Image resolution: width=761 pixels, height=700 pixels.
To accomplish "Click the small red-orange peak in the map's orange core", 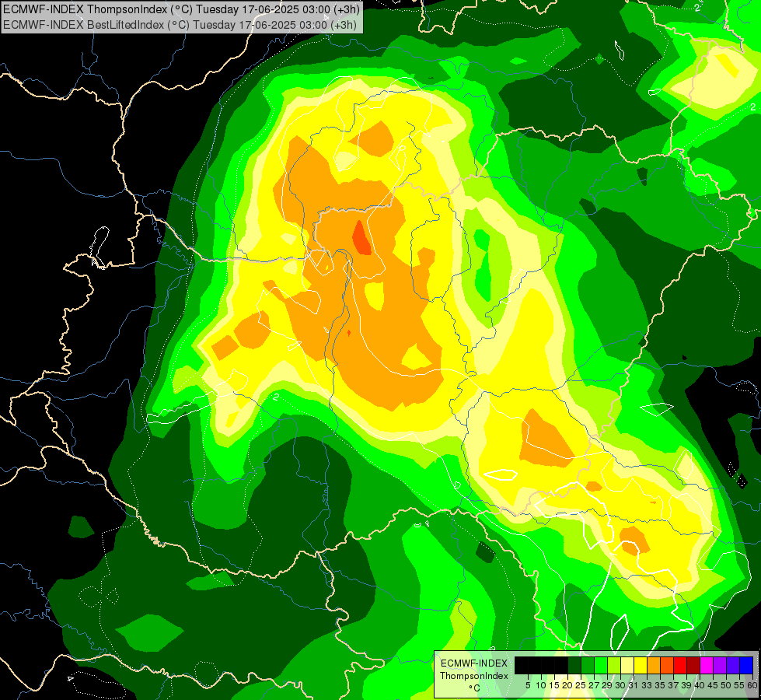I will (361, 238).
